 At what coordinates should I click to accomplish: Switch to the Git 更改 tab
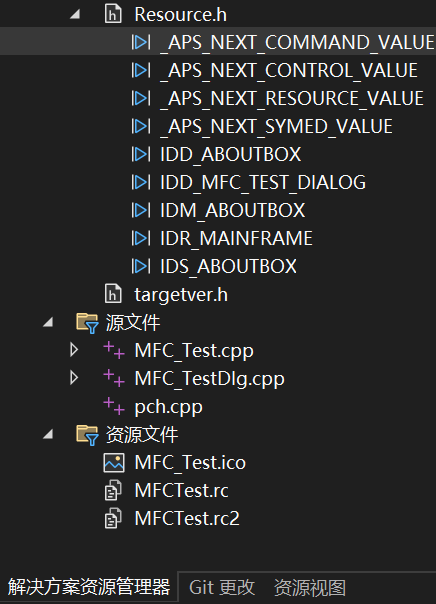(222, 588)
